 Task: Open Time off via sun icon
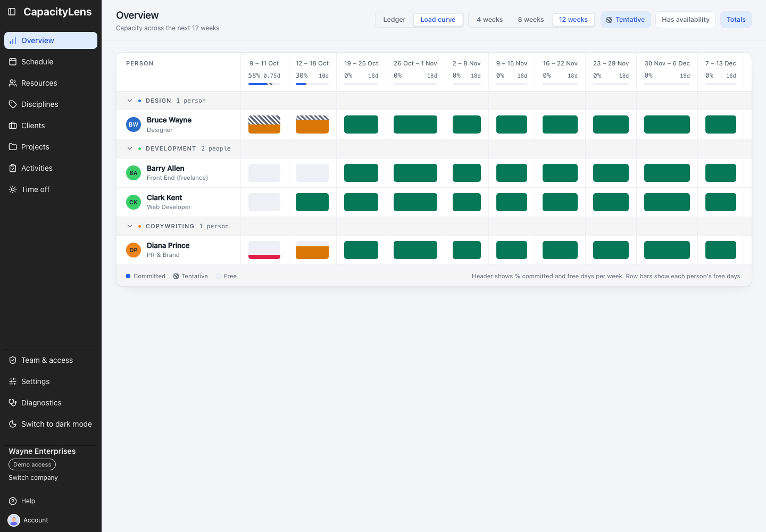pyautogui.click(x=13, y=189)
